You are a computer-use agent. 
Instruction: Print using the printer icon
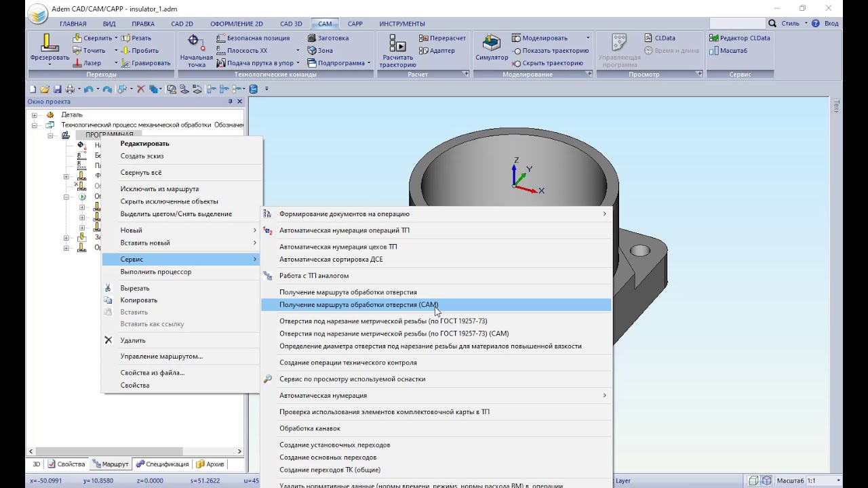pos(70,89)
